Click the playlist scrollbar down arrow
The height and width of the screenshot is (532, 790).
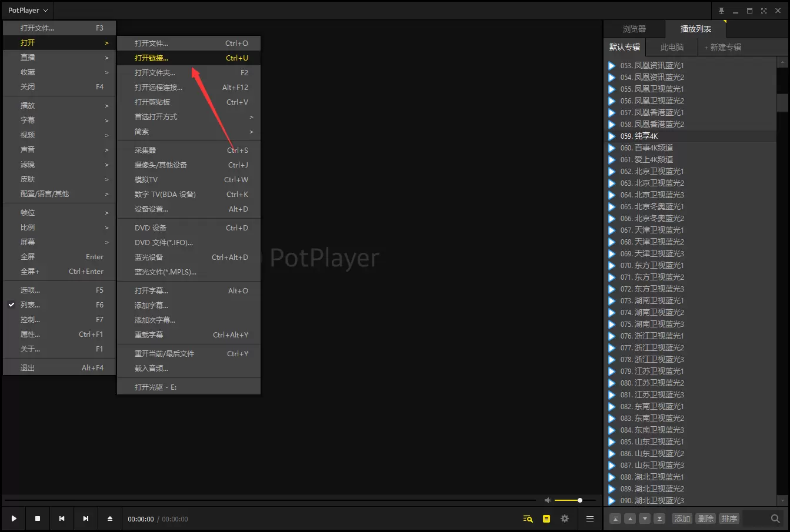click(782, 500)
